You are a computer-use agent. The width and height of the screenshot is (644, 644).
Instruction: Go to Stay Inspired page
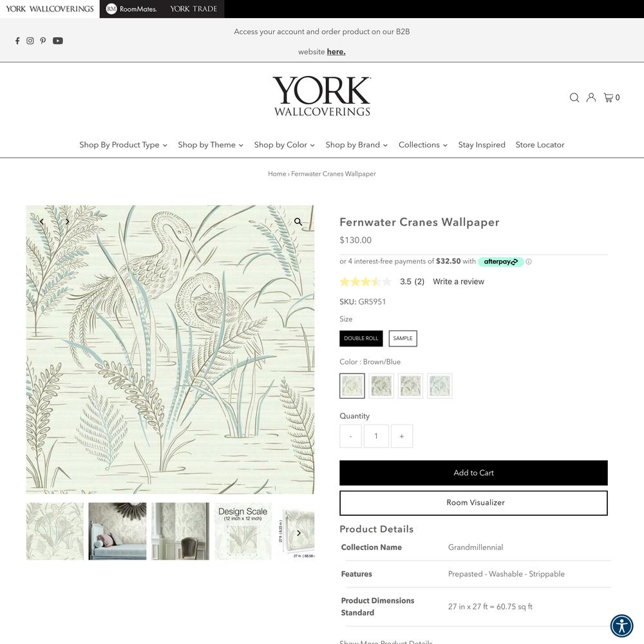[481, 145]
